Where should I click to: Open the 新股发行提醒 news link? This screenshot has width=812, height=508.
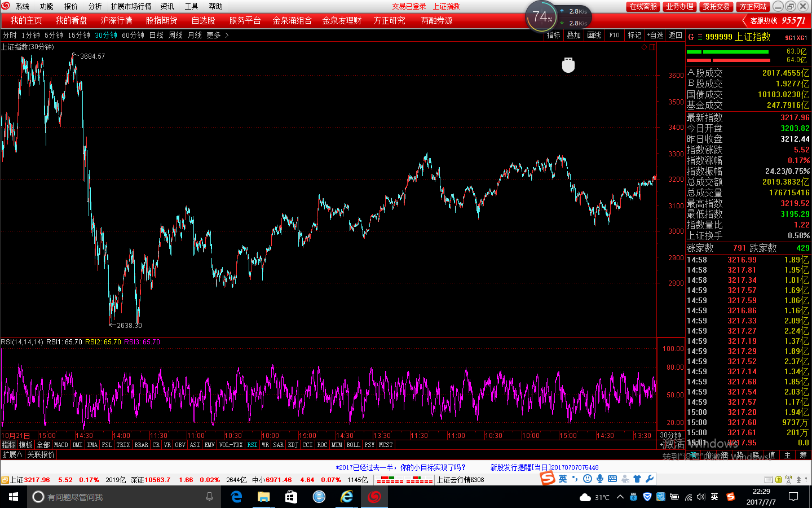pyautogui.click(x=544, y=467)
